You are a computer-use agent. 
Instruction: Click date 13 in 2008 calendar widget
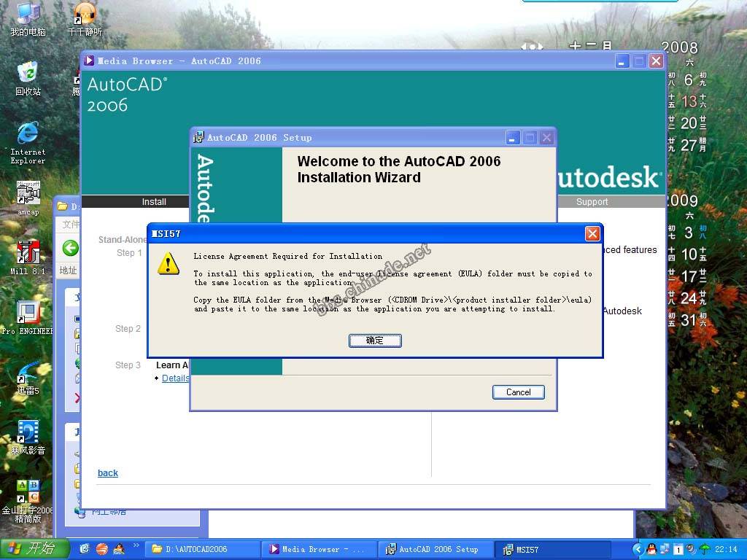689,101
